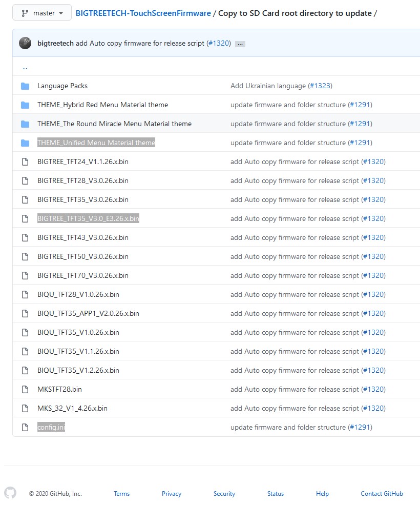Click the bigtreetech author name

55,43
